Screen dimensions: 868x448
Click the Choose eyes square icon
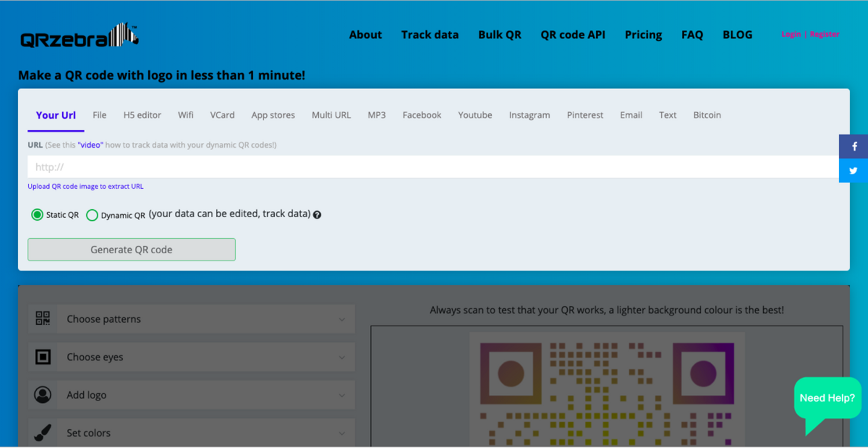[x=43, y=357]
